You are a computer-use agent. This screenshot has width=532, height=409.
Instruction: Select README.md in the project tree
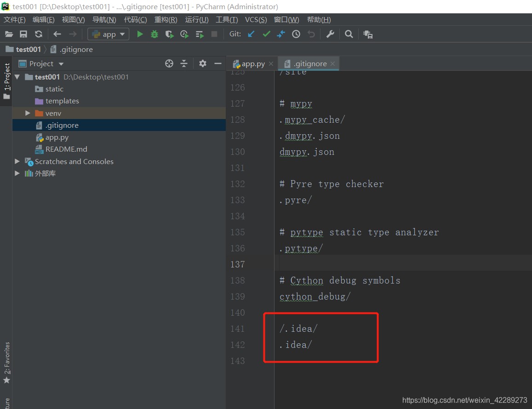click(66, 149)
